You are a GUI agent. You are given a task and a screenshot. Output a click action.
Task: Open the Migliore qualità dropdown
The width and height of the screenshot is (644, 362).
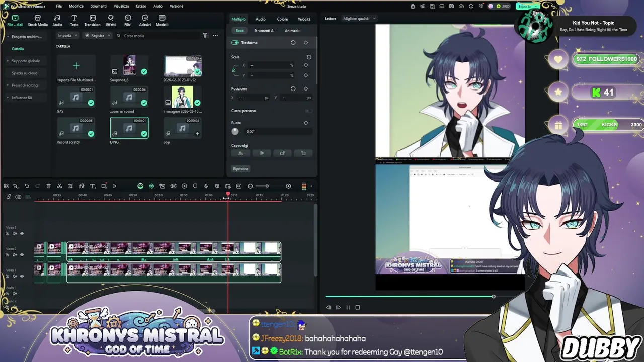359,19
